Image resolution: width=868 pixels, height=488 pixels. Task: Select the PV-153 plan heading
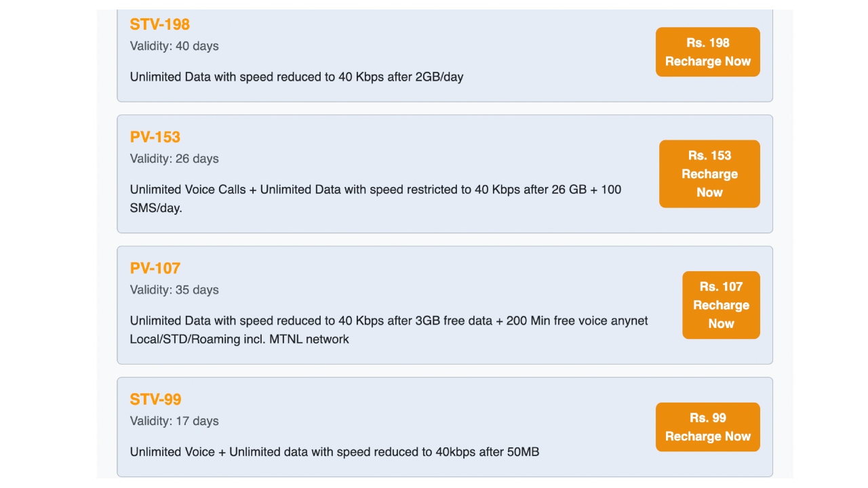coord(155,137)
